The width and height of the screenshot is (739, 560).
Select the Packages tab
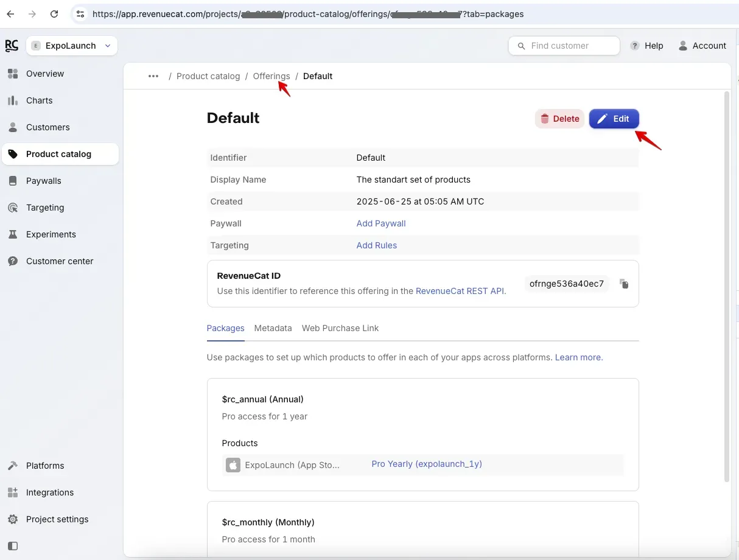click(x=225, y=328)
